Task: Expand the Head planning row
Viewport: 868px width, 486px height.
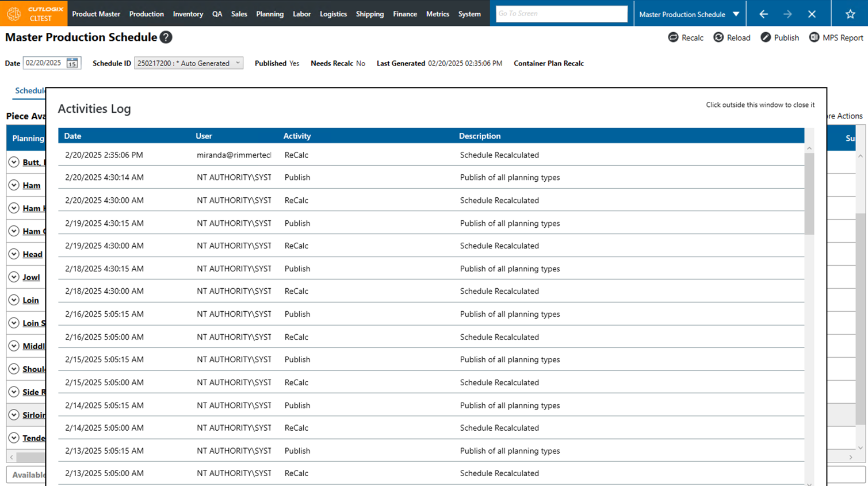Action: (x=14, y=254)
